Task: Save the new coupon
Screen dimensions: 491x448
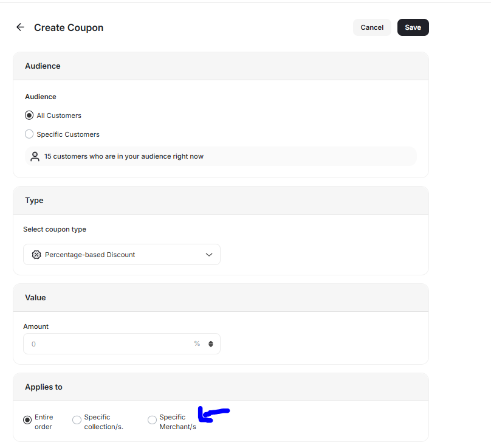Action: [x=413, y=27]
